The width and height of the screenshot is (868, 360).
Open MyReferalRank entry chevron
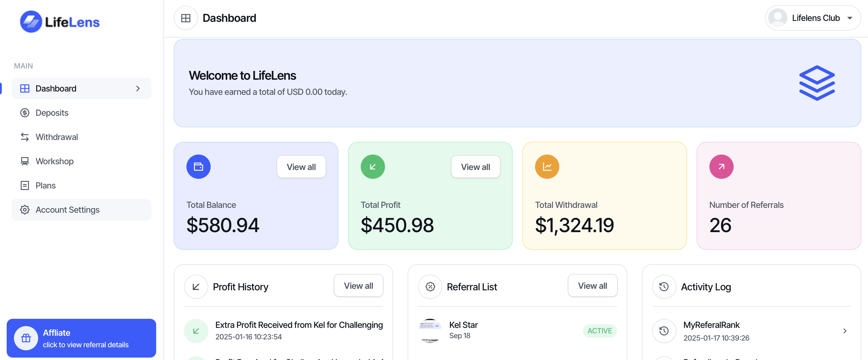coord(844,331)
